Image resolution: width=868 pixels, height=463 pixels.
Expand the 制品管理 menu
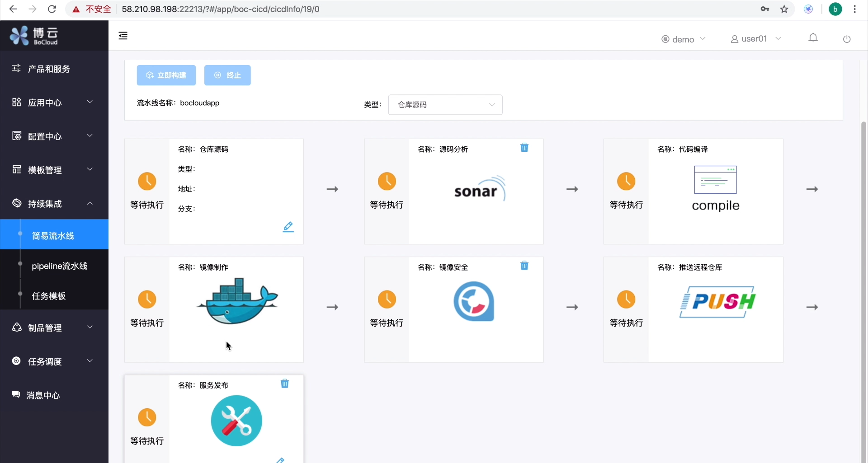[54, 327]
